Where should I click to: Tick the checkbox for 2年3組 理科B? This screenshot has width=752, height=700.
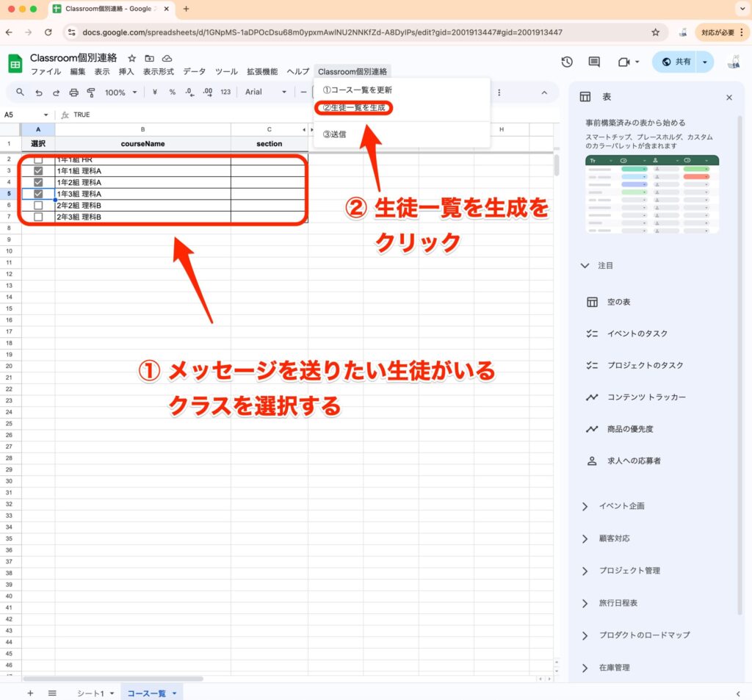click(38, 217)
